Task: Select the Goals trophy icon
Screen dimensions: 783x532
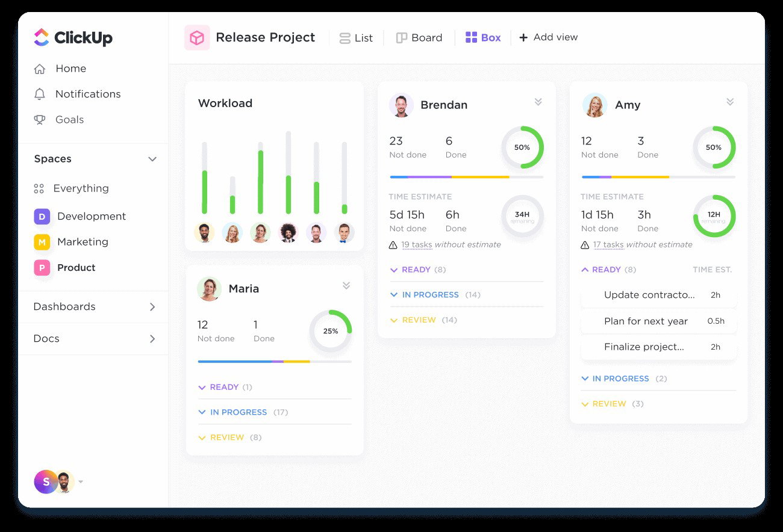Action: click(x=39, y=119)
